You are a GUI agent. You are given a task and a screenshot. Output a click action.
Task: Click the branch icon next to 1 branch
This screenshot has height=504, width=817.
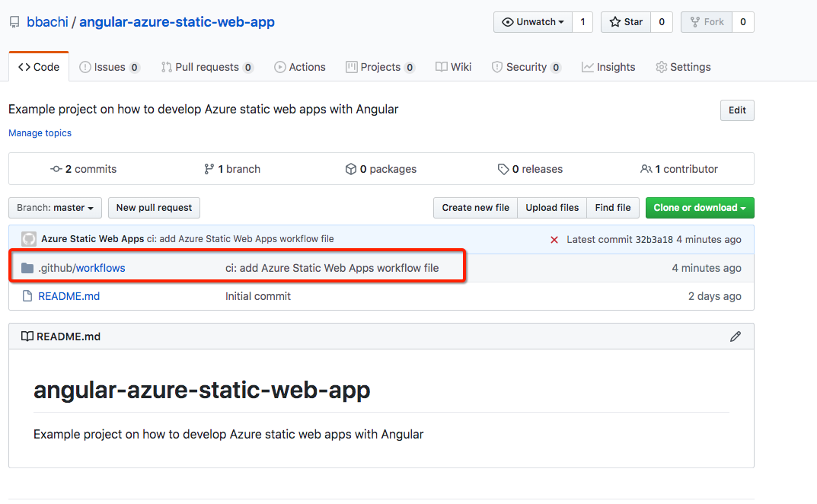pyautogui.click(x=209, y=168)
